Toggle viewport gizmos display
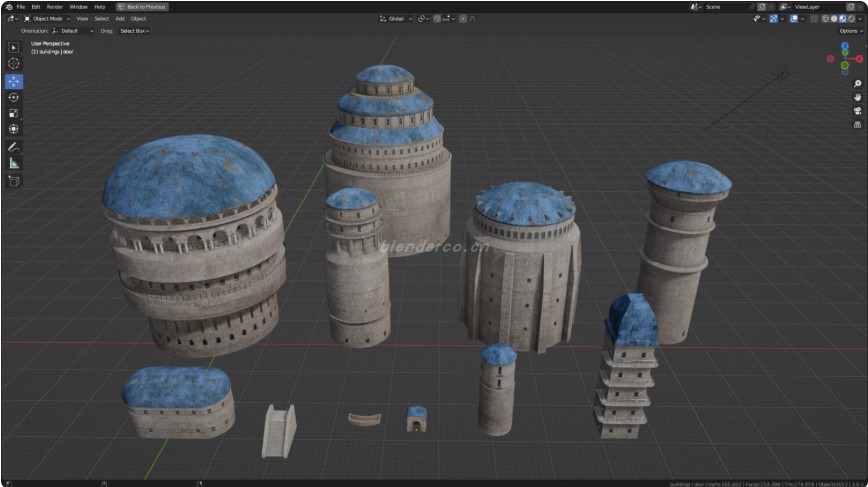This screenshot has width=868, height=487. pyautogui.click(x=773, y=19)
